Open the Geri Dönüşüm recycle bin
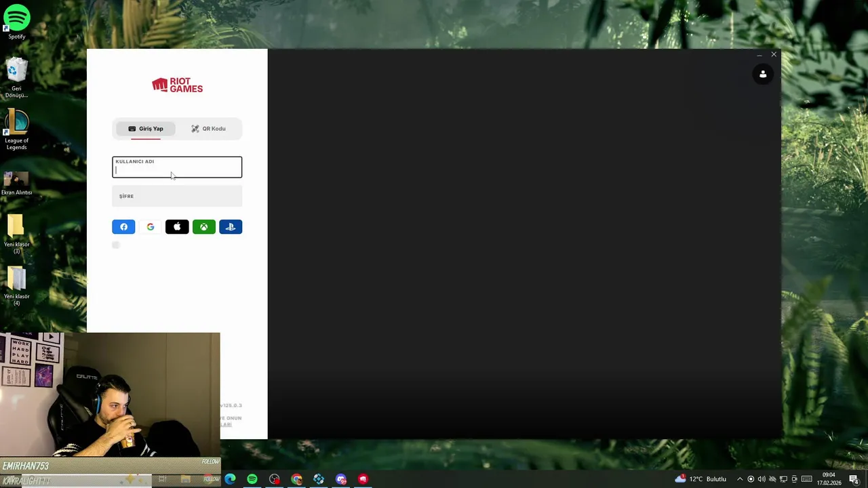The width and height of the screenshot is (868, 488). pos(17,78)
